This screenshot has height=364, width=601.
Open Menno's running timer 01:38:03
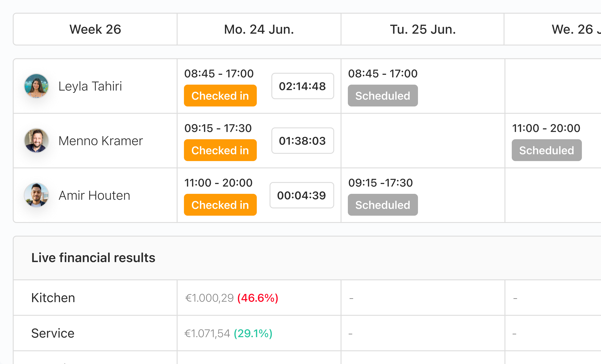303,141
